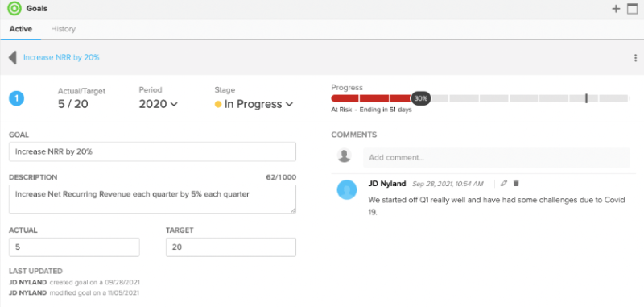Click into the Description text area
644x307 pixels.
point(152,199)
